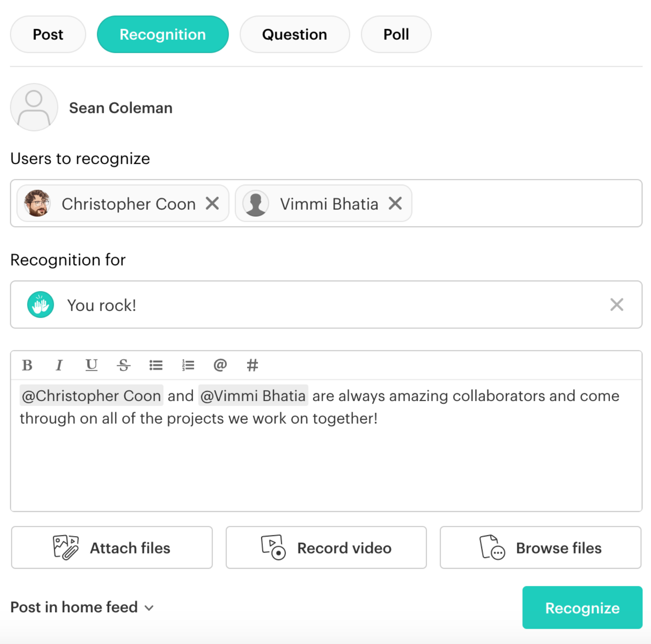Switch to the Question tab
Viewport: 651px width, 644px height.
click(295, 34)
